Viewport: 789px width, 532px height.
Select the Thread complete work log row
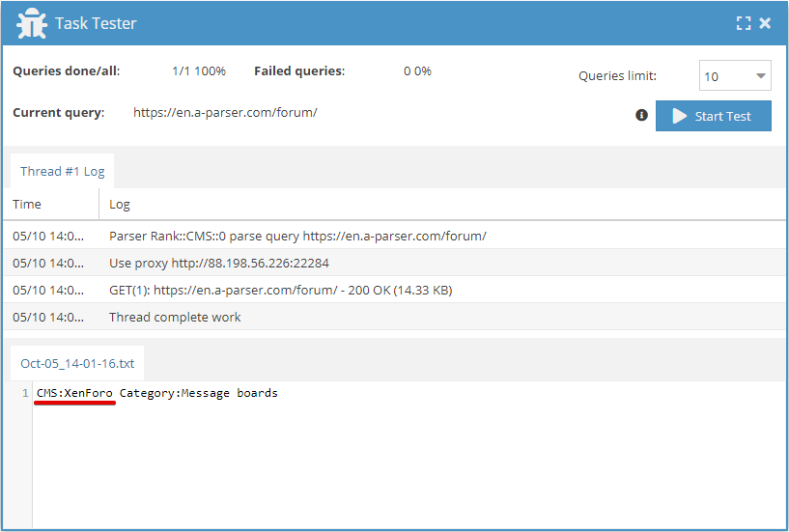175,317
